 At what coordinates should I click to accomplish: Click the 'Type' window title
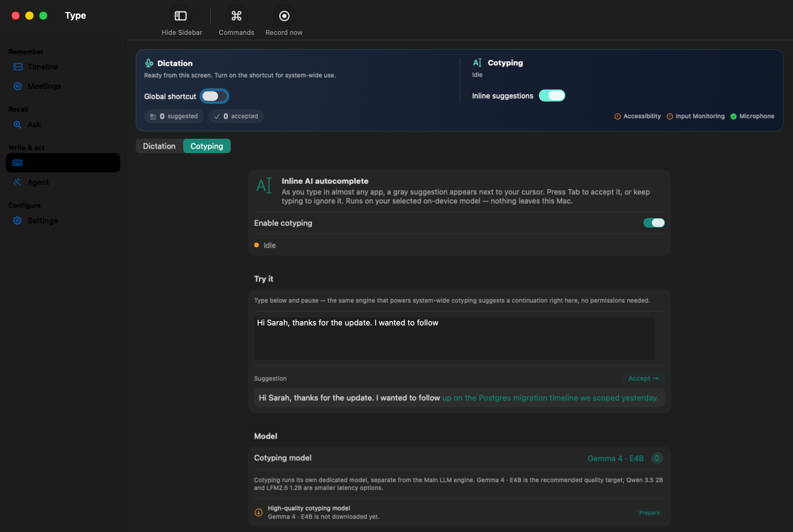pos(75,16)
